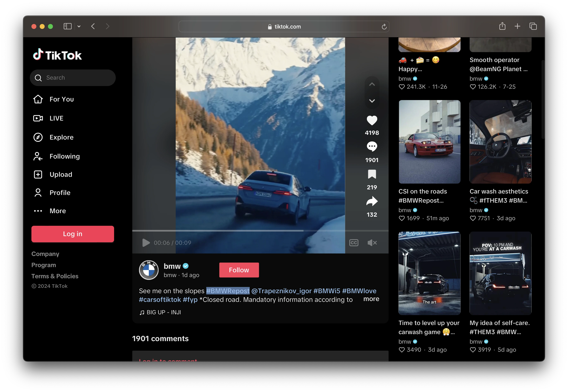This screenshot has height=392, width=568.
Task: Share the video with arrow icon
Action: [372, 201]
